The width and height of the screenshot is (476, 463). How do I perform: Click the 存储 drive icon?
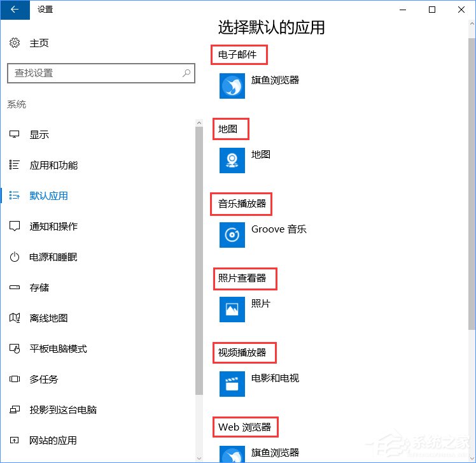point(14,287)
